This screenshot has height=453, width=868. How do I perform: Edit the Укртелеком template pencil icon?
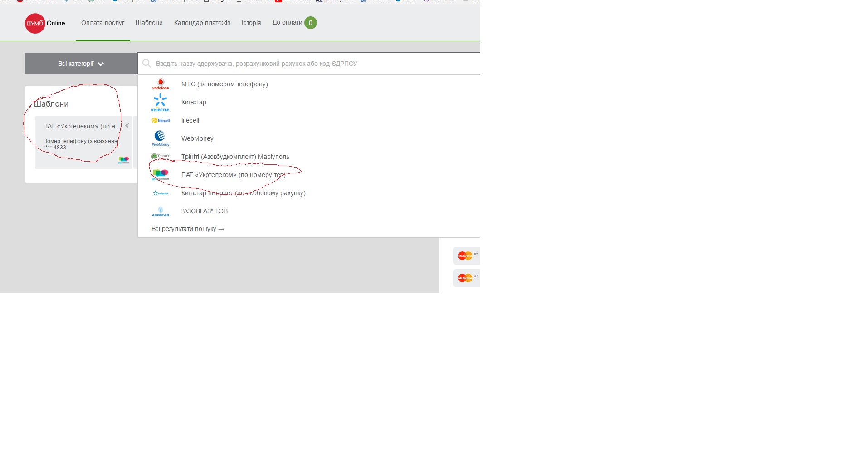pyautogui.click(x=126, y=125)
